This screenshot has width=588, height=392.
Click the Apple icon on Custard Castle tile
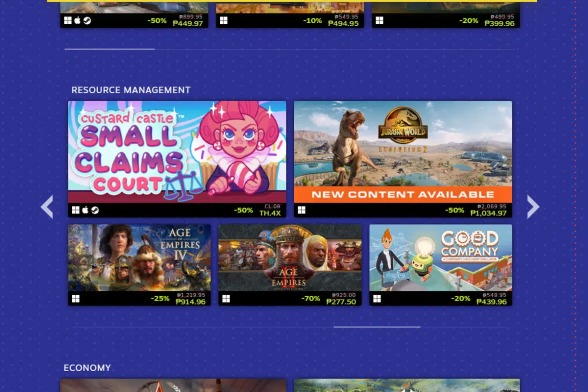click(85, 210)
